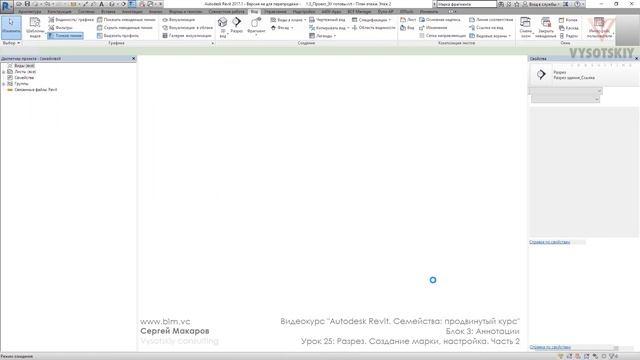Switch to the Конструкция (Structure) ribbon tab
This screenshot has height=360, width=640.
60,12
